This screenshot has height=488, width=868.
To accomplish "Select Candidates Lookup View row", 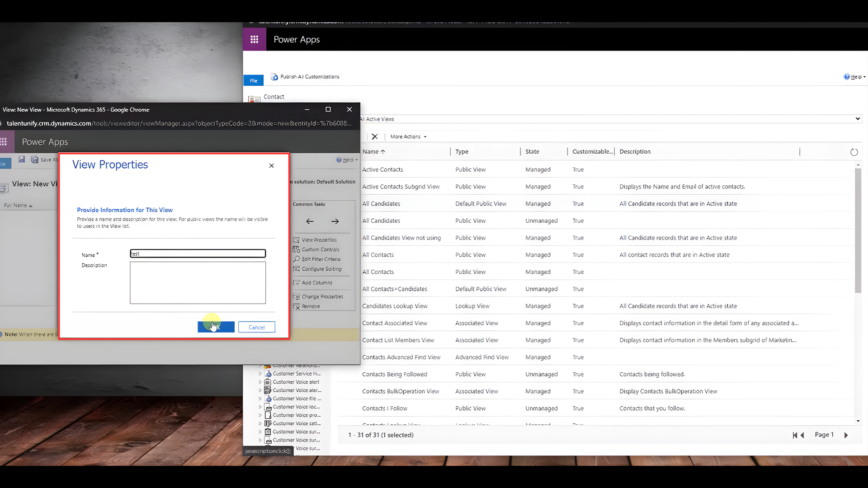I will tap(597, 306).
